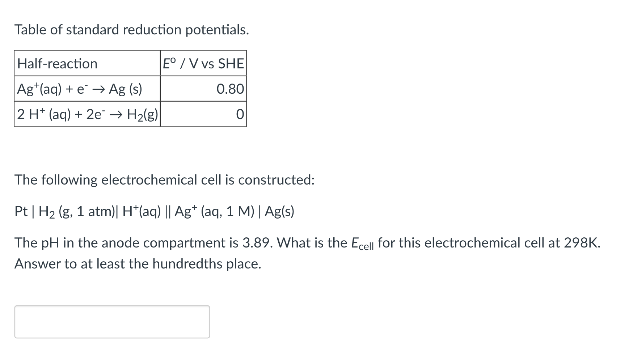Select the text 'The following electrochemical cell is constructed'

click(164, 180)
